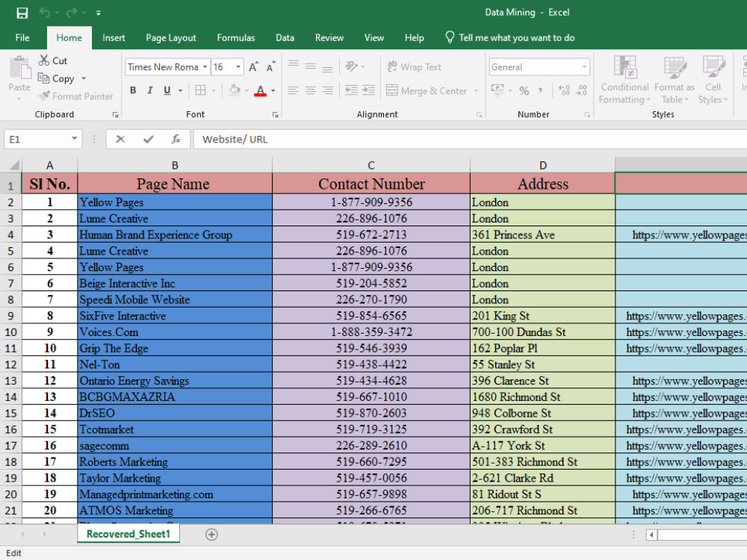This screenshot has width=747, height=560.
Task: Open Cell Styles gallery
Action: coord(713,80)
